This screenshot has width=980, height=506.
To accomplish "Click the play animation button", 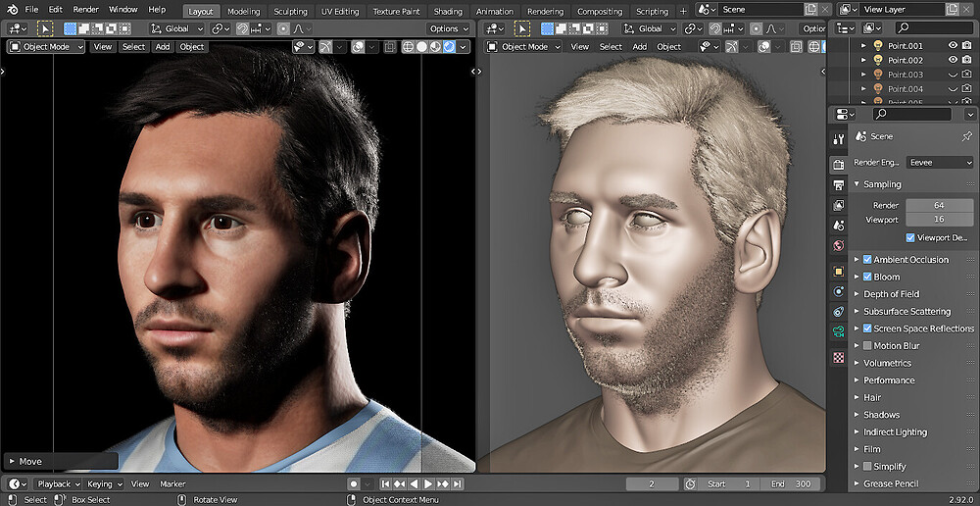I will [x=428, y=483].
